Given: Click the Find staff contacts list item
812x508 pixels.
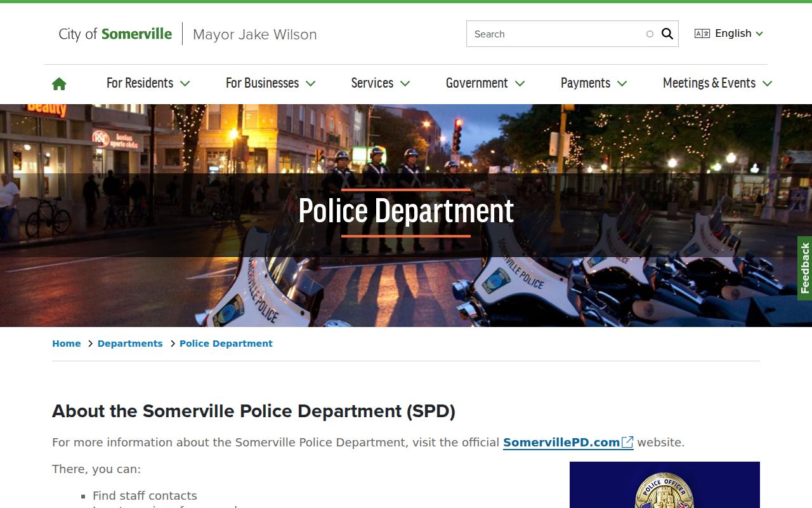Looking at the screenshot, I should 145,495.
